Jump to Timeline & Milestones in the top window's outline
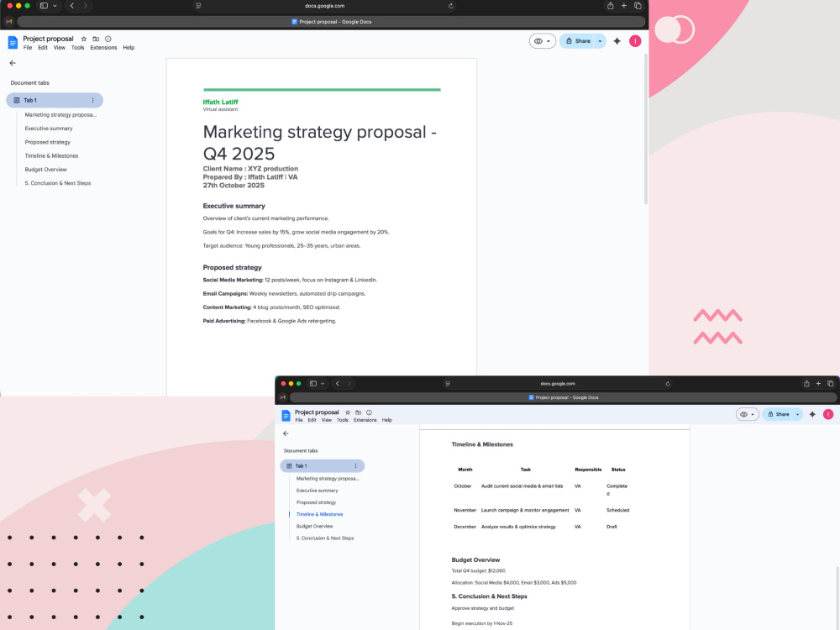 [x=51, y=156]
